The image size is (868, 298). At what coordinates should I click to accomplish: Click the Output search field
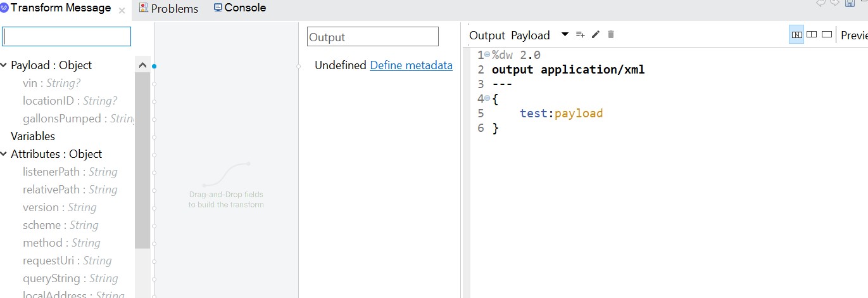pos(372,37)
